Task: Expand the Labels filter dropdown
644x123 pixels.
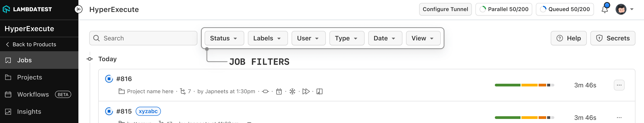Action: click(x=267, y=38)
